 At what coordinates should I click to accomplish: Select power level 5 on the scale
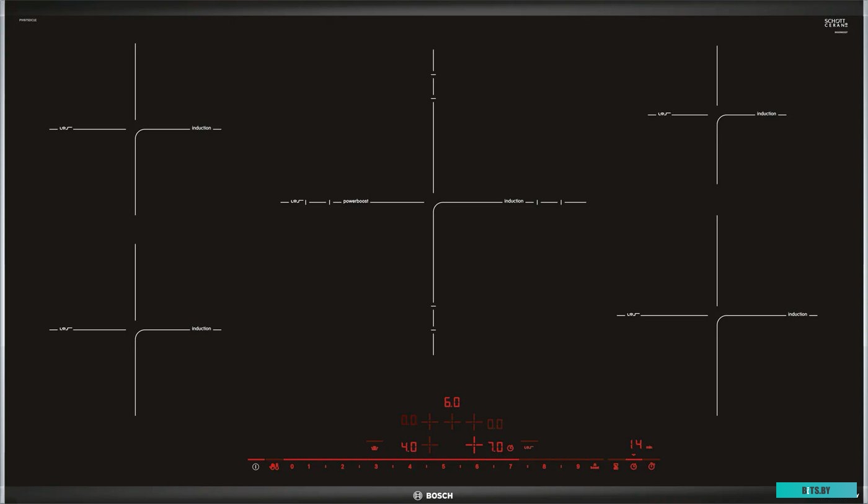pyautogui.click(x=443, y=466)
